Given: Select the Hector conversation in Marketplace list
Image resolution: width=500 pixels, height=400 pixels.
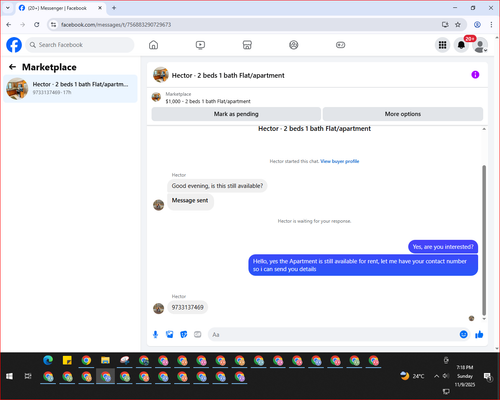Looking at the screenshot, I should 70,89.
